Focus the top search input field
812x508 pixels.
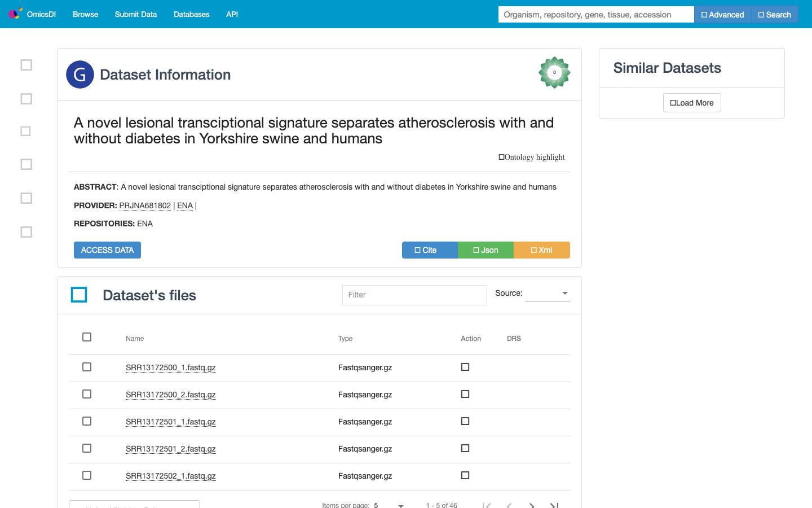(596, 15)
